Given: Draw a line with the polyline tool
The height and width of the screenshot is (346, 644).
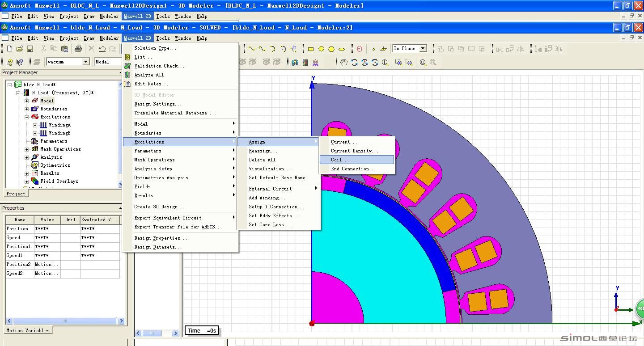Looking at the screenshot, I should [x=252, y=49].
